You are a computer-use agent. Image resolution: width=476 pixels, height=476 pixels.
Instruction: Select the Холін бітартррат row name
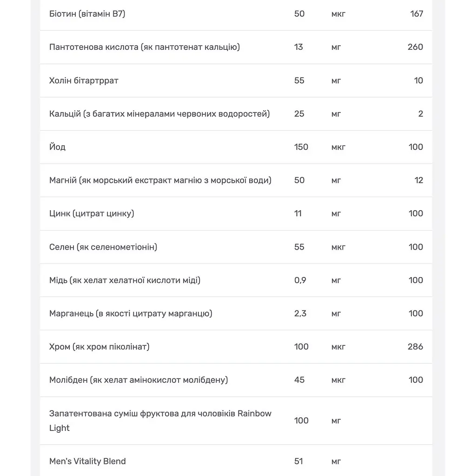click(x=84, y=80)
